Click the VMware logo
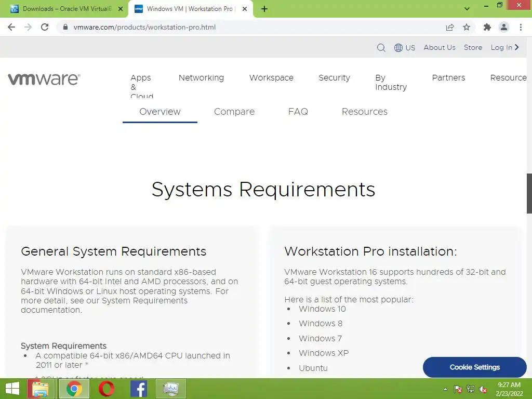The image size is (532, 399). pyautogui.click(x=44, y=79)
